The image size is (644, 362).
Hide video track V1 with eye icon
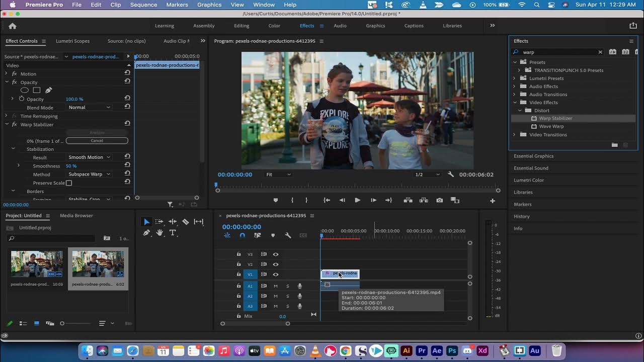(x=276, y=275)
